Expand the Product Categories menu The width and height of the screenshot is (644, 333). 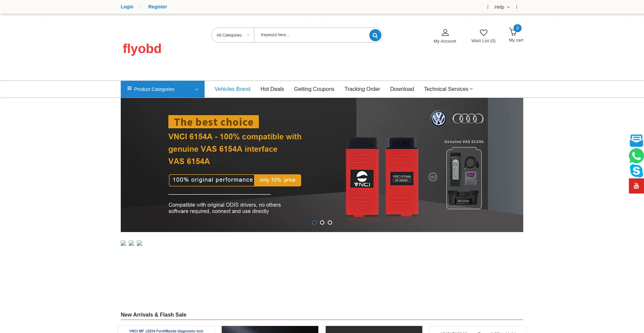coord(163,89)
